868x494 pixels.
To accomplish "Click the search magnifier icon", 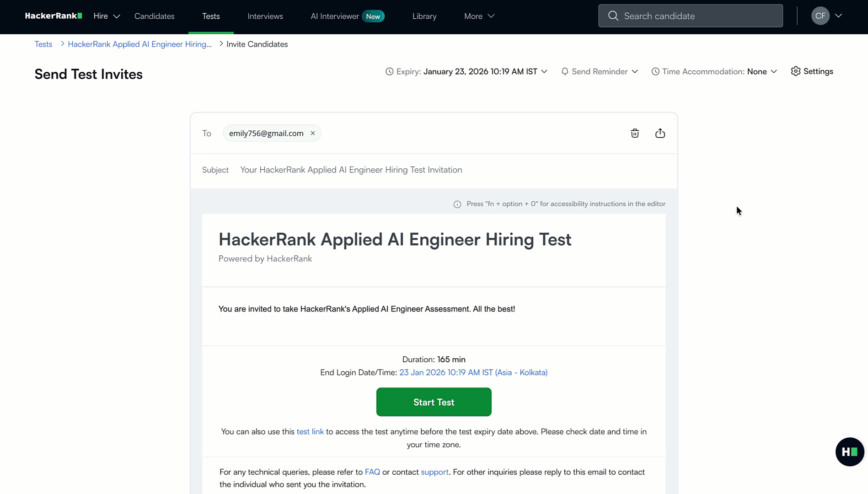I will point(613,16).
